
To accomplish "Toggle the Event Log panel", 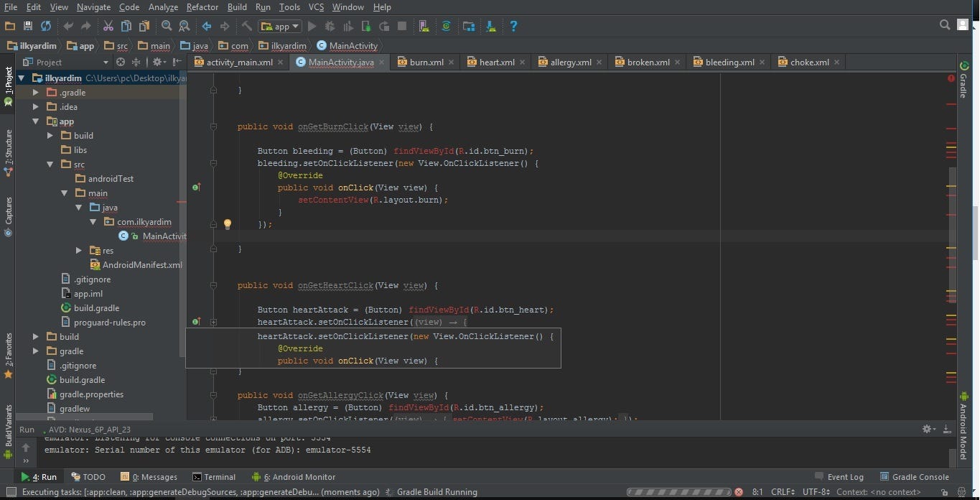I will tap(839, 477).
